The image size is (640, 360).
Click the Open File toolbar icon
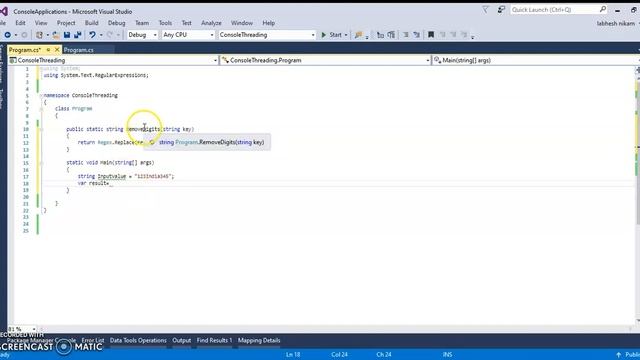56,35
